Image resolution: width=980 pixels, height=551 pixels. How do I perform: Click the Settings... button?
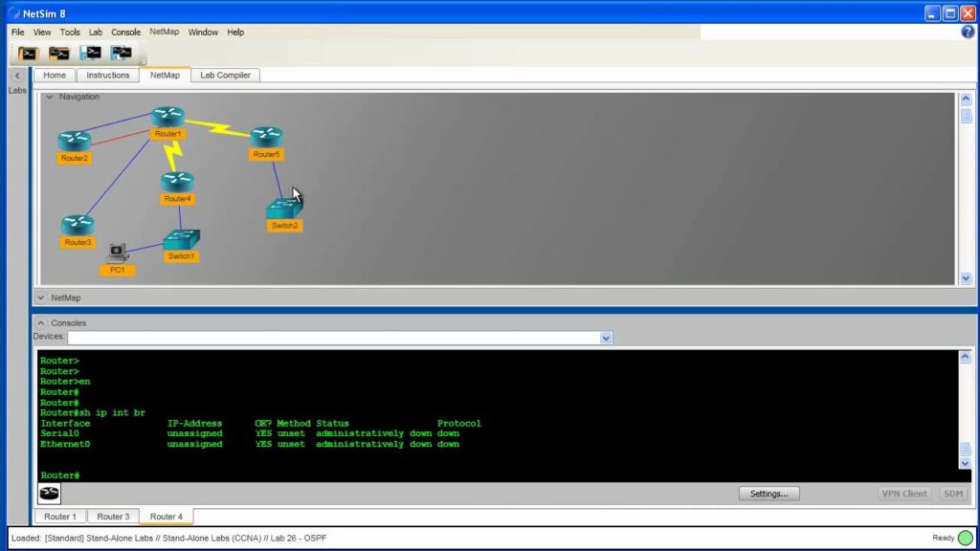[768, 494]
